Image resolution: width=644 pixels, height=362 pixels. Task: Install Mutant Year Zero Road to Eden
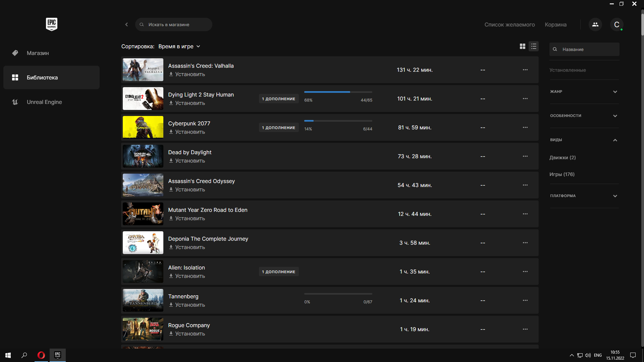(x=187, y=219)
